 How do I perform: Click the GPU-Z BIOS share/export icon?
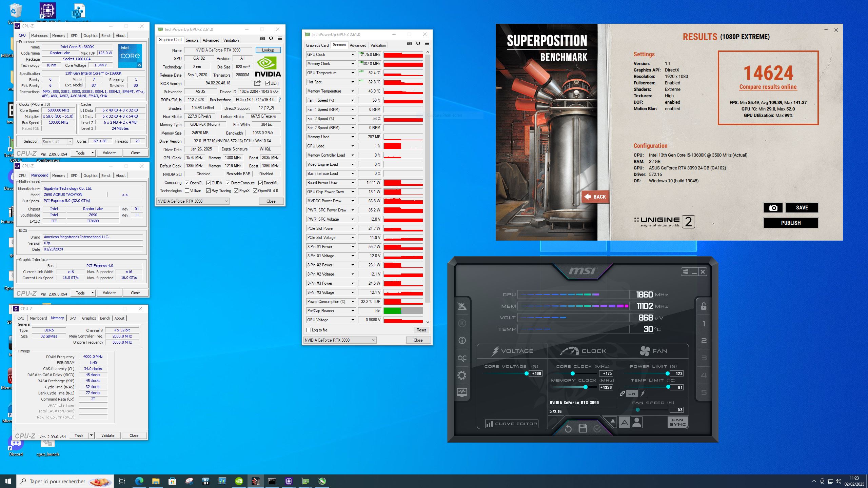257,83
